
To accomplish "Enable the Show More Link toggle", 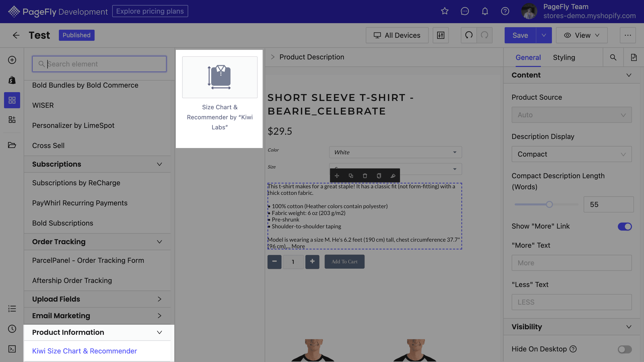I will [625, 226].
